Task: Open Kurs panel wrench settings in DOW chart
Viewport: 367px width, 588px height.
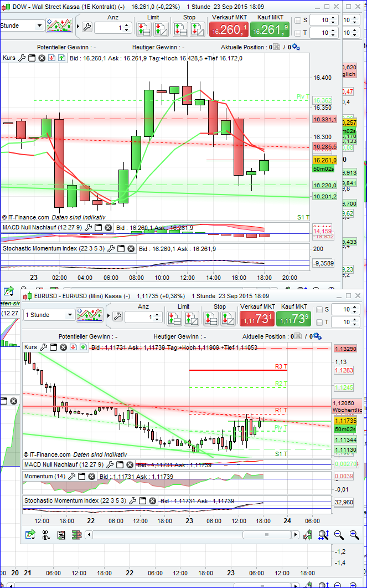Action: pos(22,58)
